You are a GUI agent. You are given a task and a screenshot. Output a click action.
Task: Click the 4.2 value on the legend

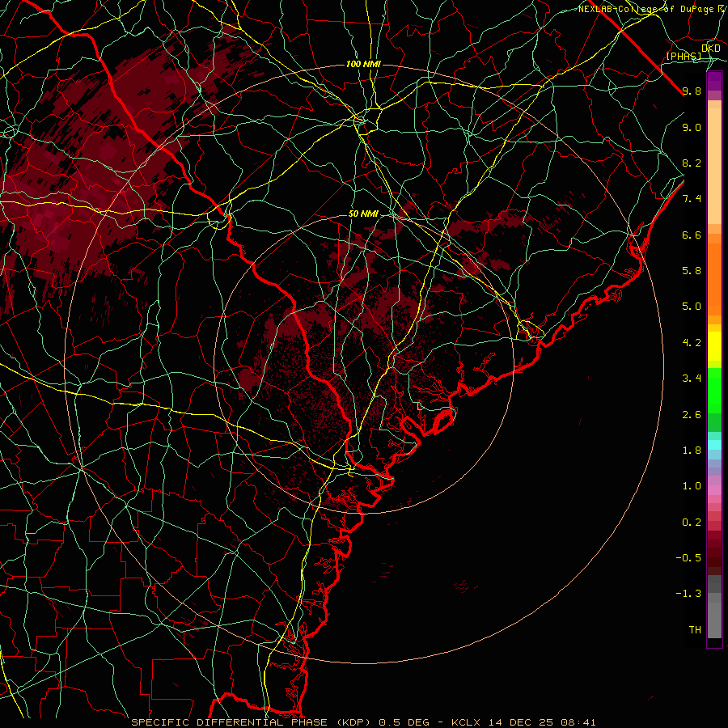coord(692,343)
